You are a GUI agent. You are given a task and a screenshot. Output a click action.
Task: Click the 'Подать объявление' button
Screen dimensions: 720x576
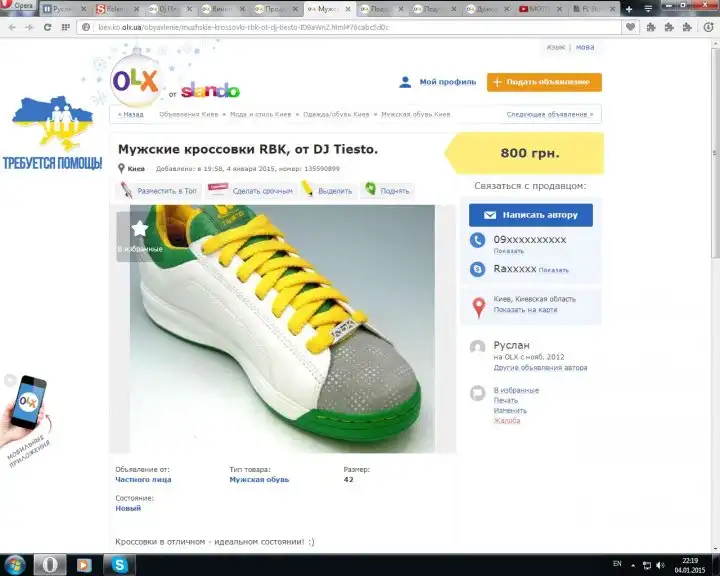tap(544, 82)
